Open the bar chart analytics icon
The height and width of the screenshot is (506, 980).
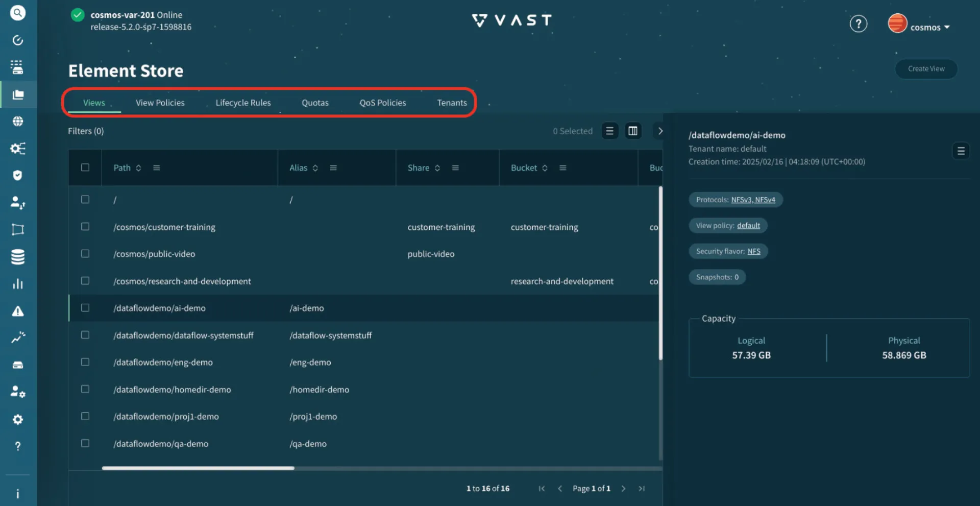click(x=18, y=284)
